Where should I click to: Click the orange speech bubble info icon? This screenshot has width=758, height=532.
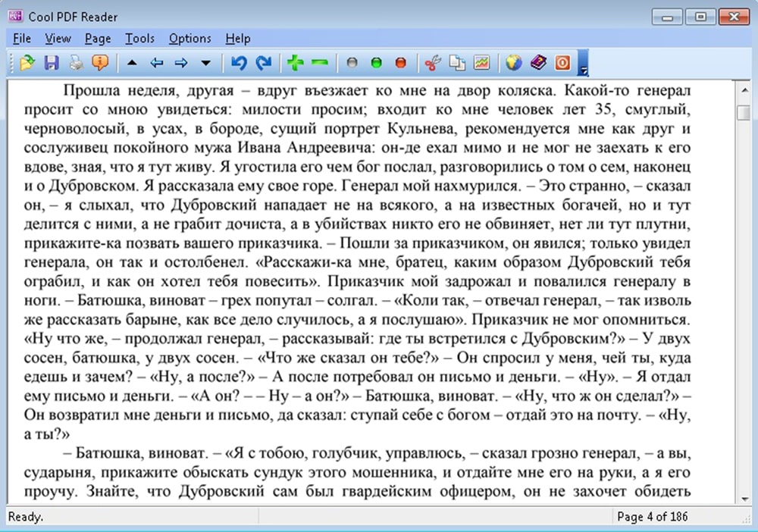99,64
